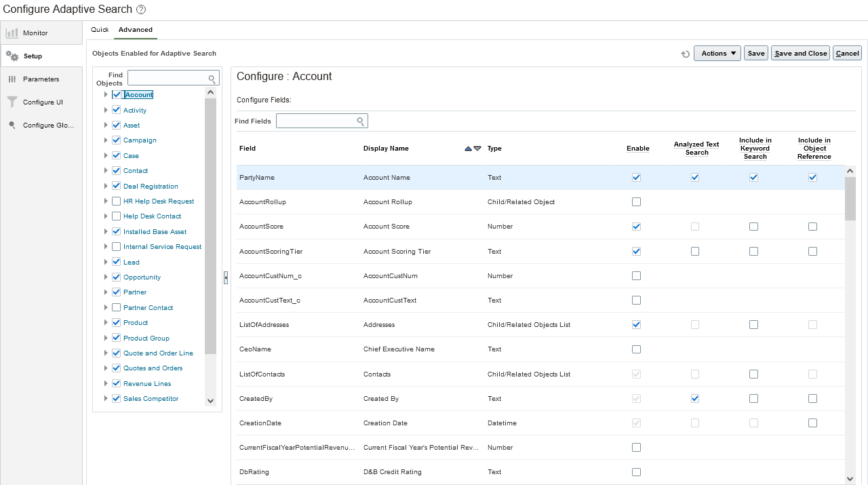Expand the Campaign object node
868x485 pixels.
point(106,140)
